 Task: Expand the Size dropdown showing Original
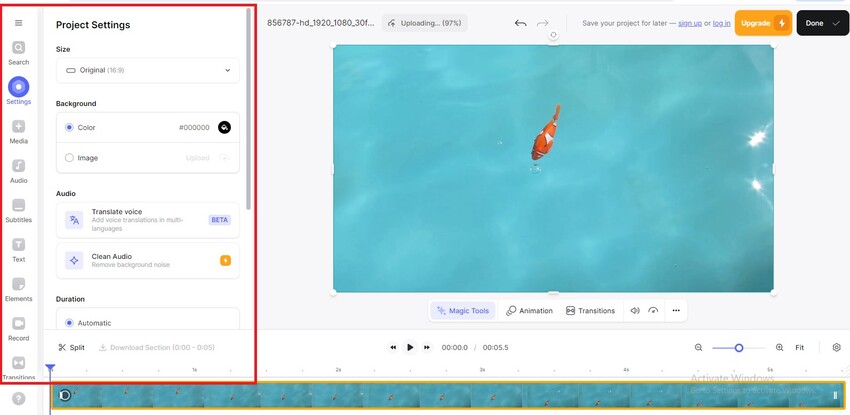[148, 70]
